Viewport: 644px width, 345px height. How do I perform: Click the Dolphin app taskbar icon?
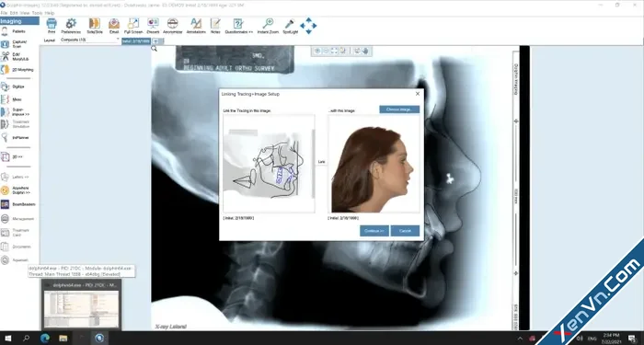click(99, 339)
